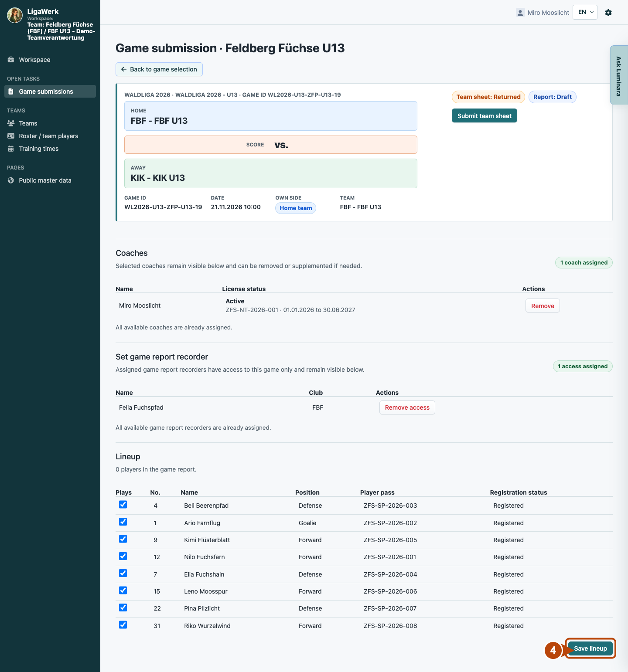
Task: Open the EN language dropdown
Action: 585,12
